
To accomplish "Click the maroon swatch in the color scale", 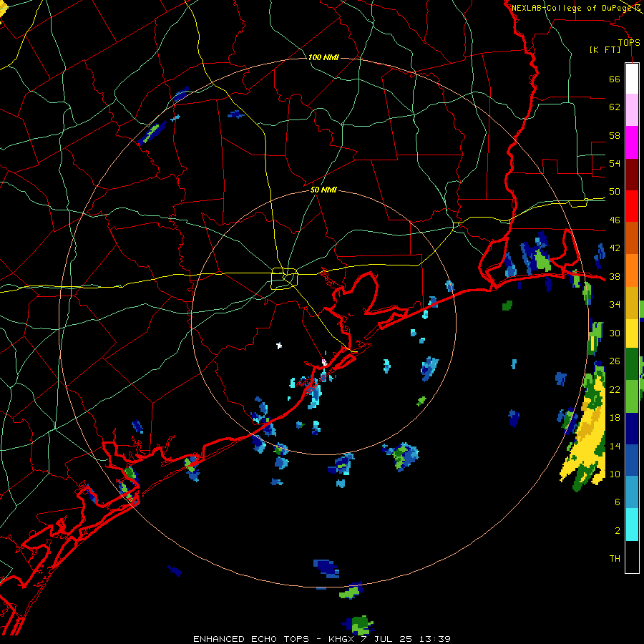I will point(632,174).
